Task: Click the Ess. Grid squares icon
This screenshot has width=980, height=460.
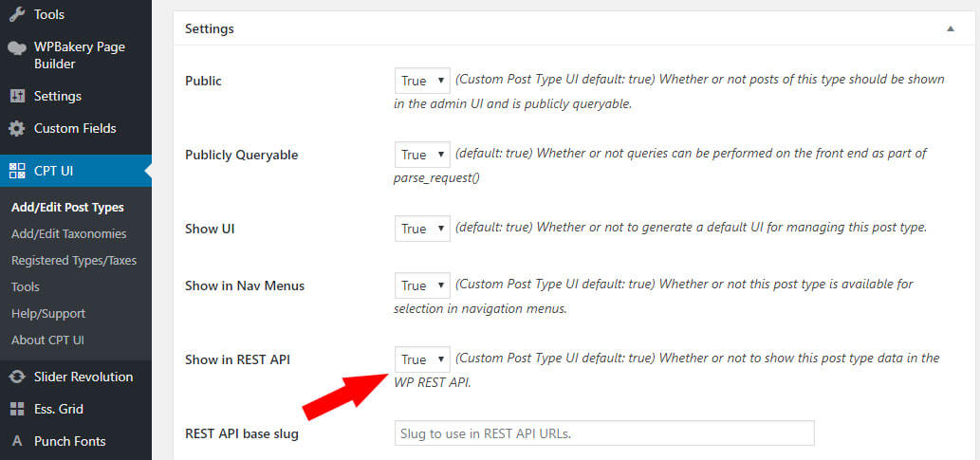Action: point(17,410)
